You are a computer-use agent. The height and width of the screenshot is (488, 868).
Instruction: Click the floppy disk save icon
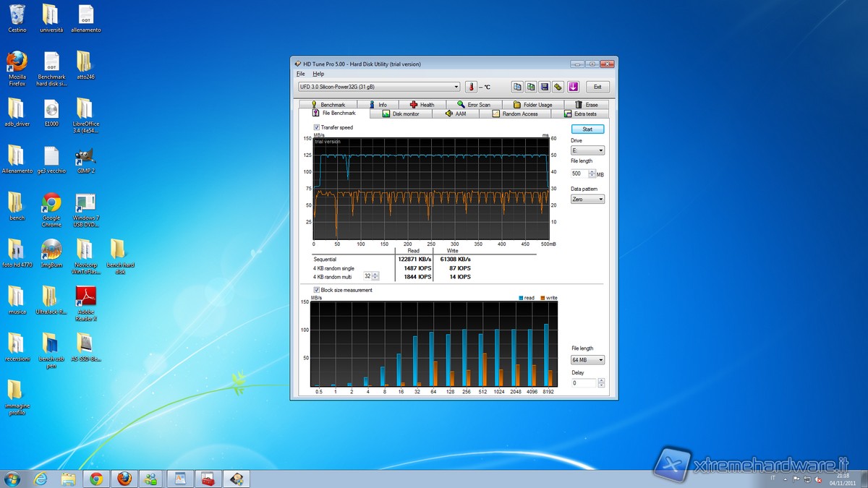(545, 87)
